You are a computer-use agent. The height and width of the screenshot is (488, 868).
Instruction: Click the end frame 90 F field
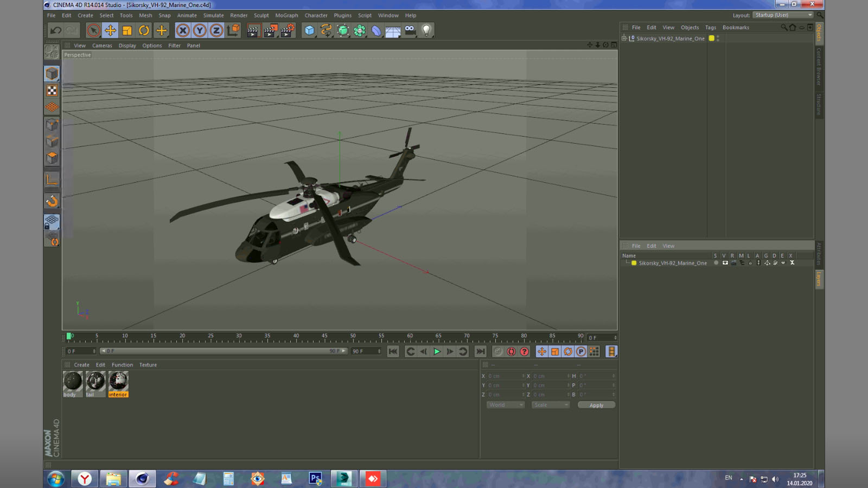[366, 351]
